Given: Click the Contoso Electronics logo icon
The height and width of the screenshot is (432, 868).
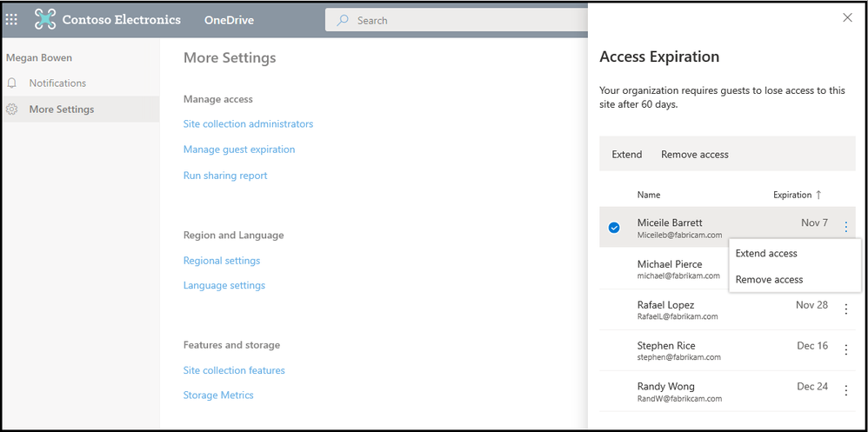Looking at the screenshot, I should (45, 19).
